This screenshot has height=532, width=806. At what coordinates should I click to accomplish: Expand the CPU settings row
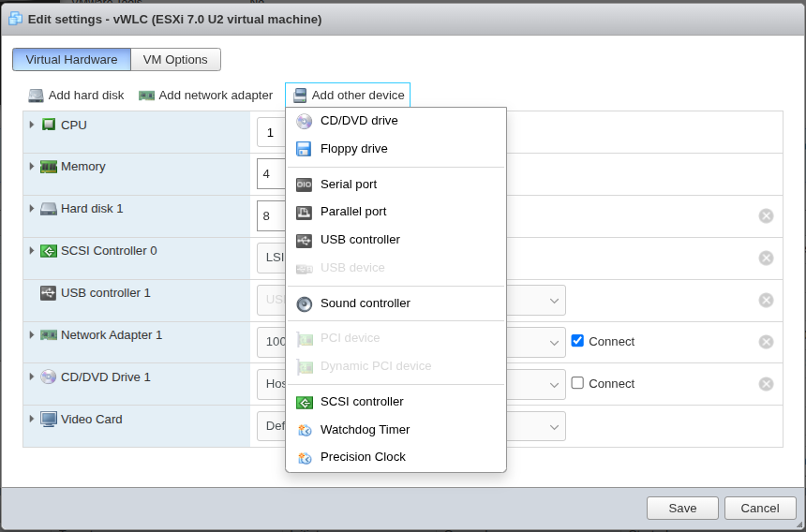[32, 125]
